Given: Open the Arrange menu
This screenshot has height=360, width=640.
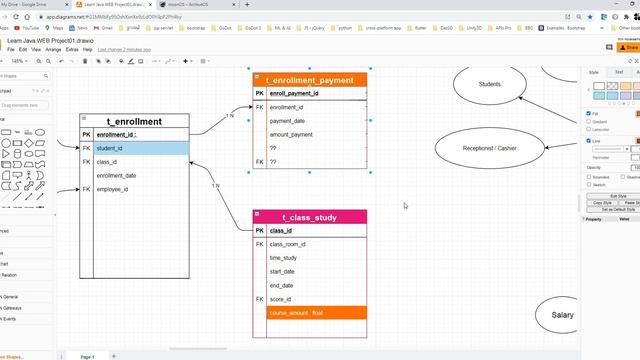Looking at the screenshot, I should pyautogui.click(x=53, y=49).
